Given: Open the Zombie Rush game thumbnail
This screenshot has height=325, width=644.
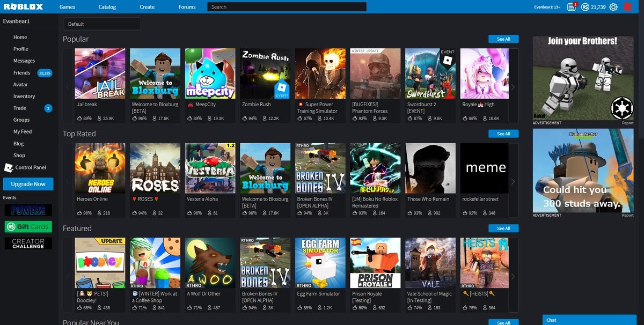Looking at the screenshot, I should coord(266,73).
